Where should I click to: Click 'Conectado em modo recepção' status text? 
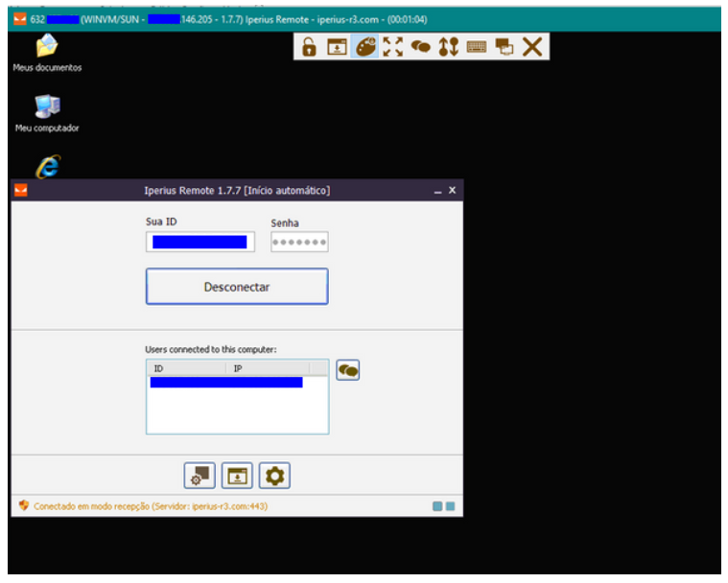coord(91,506)
